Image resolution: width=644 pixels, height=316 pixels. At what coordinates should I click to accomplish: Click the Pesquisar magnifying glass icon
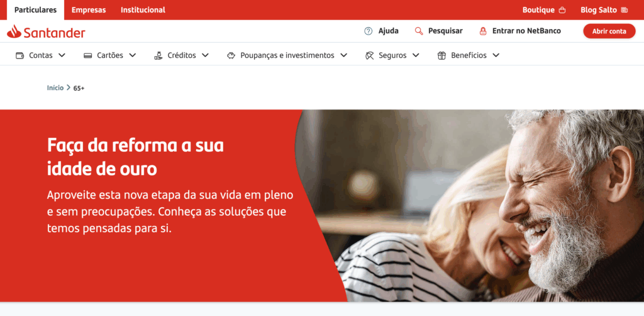(x=419, y=31)
